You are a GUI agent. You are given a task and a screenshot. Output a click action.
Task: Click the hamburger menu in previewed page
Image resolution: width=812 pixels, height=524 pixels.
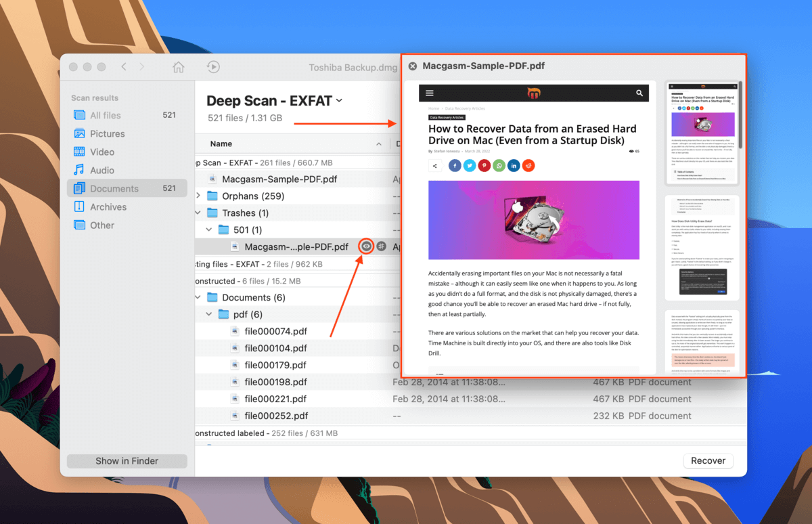point(429,93)
